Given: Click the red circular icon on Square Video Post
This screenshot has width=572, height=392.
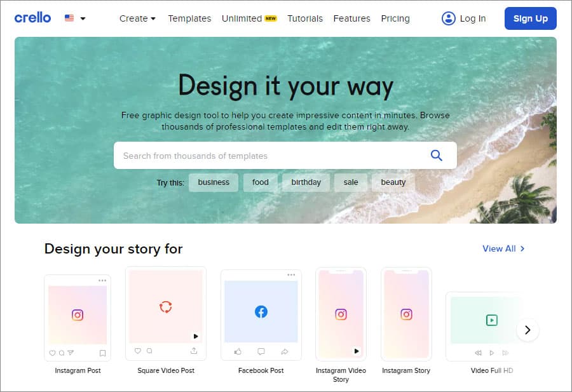Looking at the screenshot, I should pos(166,307).
